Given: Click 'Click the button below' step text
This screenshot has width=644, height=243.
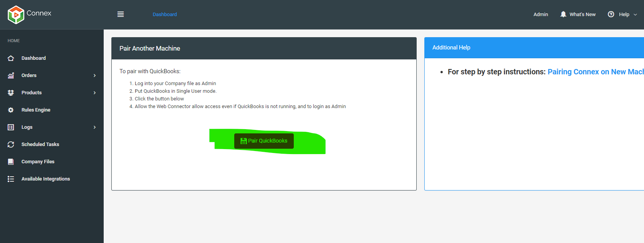Looking at the screenshot, I should pyautogui.click(x=159, y=99).
